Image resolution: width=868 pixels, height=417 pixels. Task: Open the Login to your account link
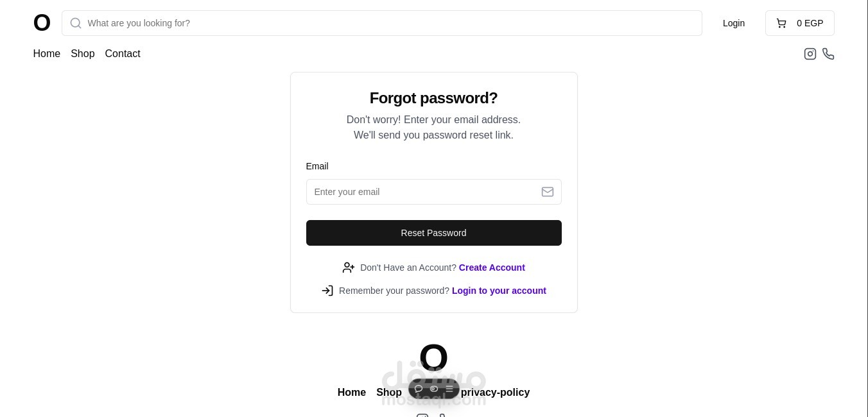tap(499, 291)
